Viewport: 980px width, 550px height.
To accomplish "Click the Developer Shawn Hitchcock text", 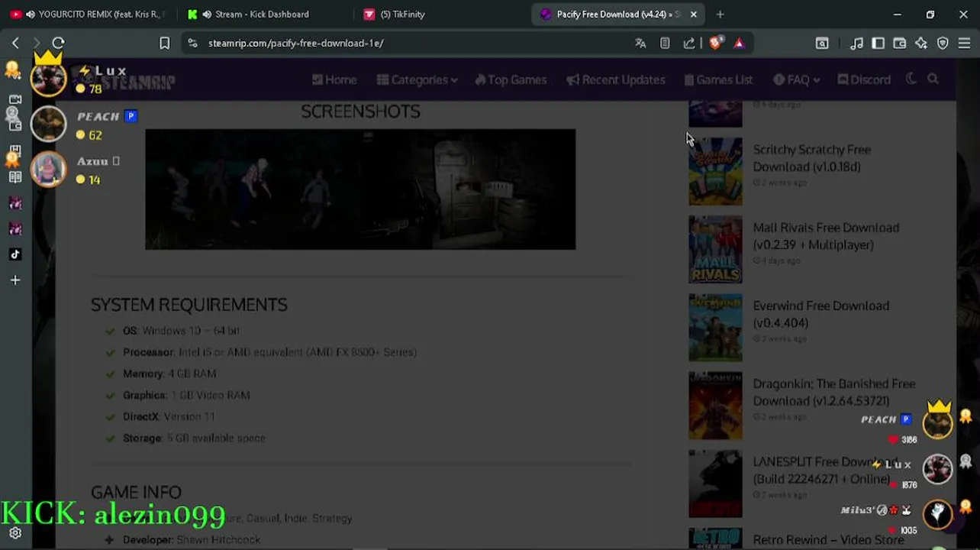I will 192,539.
